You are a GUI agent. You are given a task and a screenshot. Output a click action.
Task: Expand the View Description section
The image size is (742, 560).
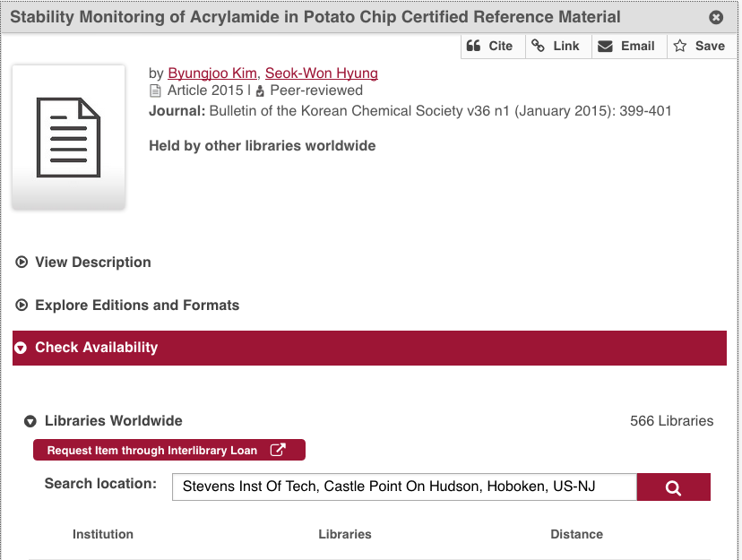point(83,262)
